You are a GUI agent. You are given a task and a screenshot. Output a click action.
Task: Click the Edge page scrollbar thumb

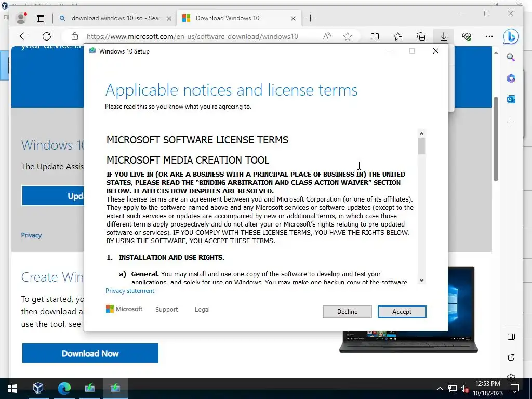point(496,139)
